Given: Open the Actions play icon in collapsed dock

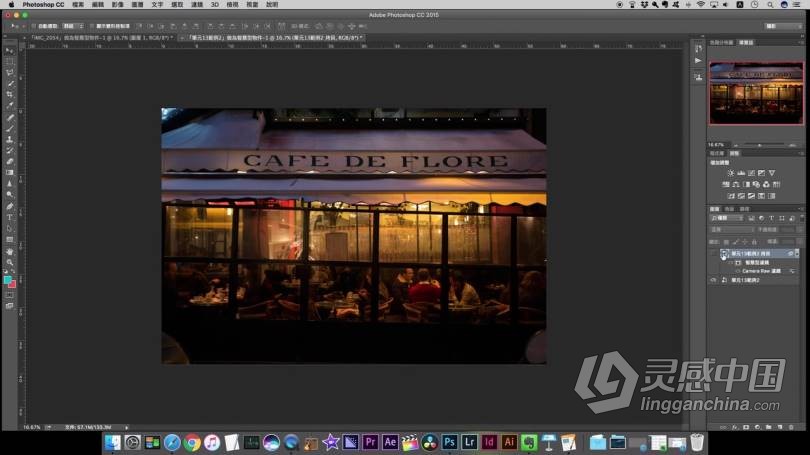Looking at the screenshot, I should (x=698, y=61).
